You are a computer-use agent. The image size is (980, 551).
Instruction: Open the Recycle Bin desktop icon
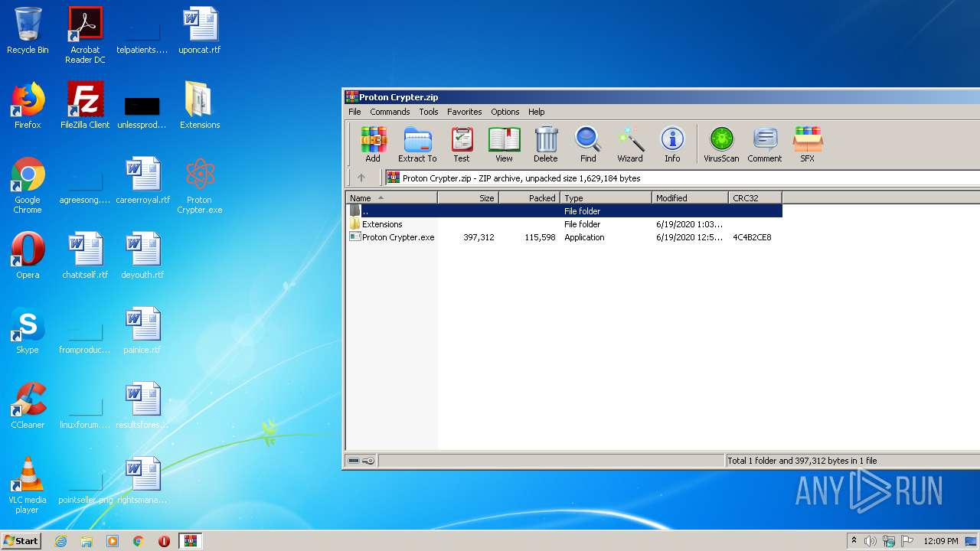tap(28, 31)
